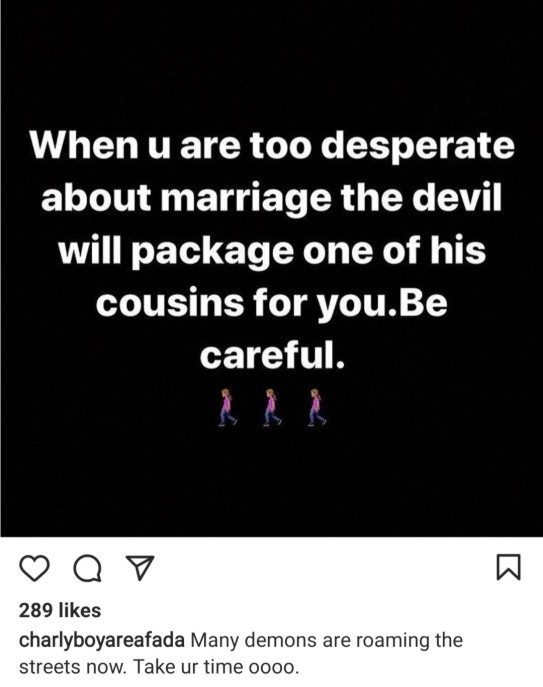This screenshot has width=543, height=687.
Task: Tap the line 'about marriage the devil'
Action: coord(271,199)
